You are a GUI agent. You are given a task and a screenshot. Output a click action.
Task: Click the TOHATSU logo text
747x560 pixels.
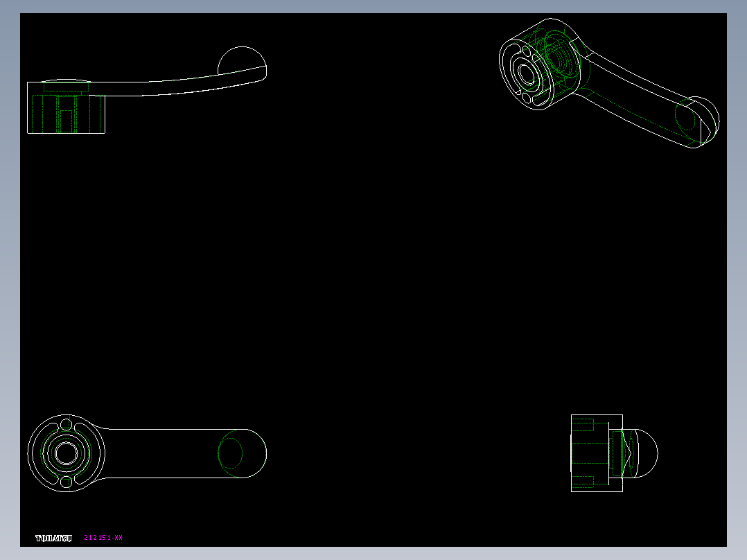click(53, 538)
